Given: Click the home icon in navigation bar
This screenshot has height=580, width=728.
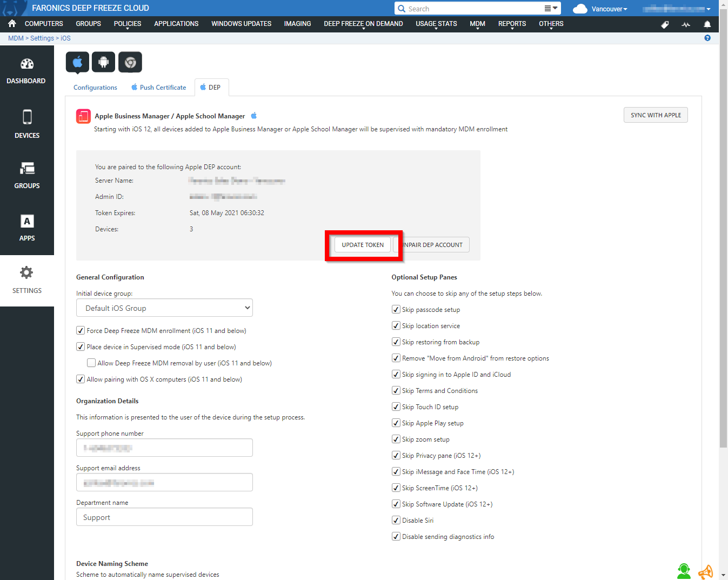Looking at the screenshot, I should (12, 24).
